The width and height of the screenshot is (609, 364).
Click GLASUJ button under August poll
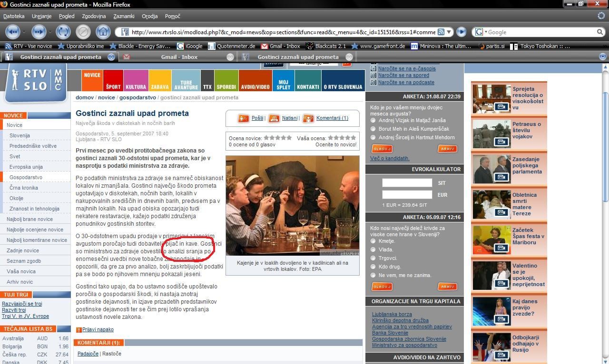click(382, 149)
